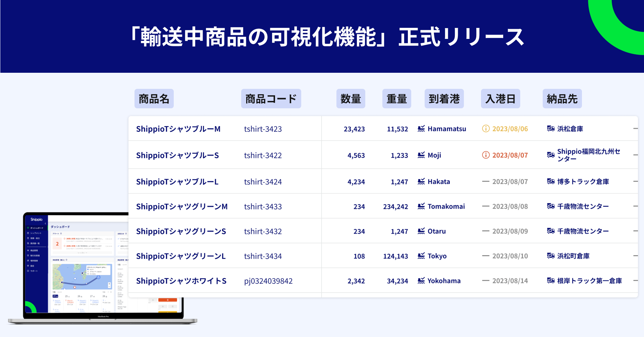
Task: Open product ShippioTシャツグリーンM
Action: (182, 207)
